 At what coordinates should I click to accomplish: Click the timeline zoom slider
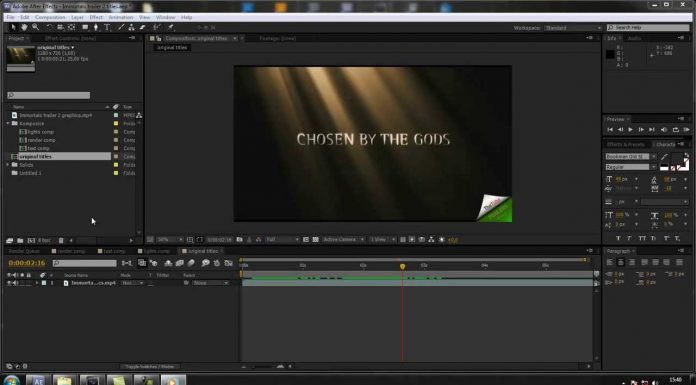[263, 367]
